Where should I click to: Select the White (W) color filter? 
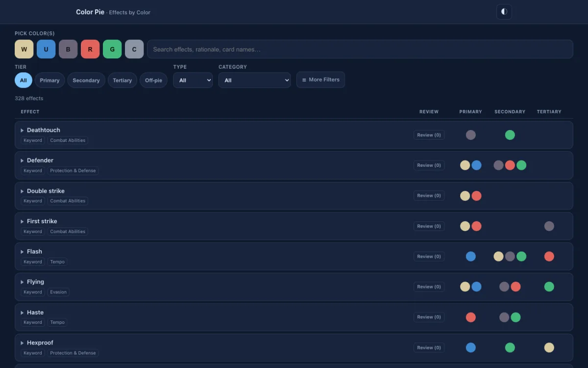pos(24,49)
